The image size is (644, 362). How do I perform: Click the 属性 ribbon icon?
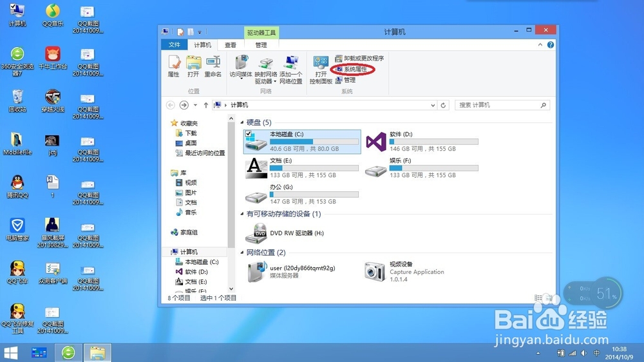coord(174,66)
